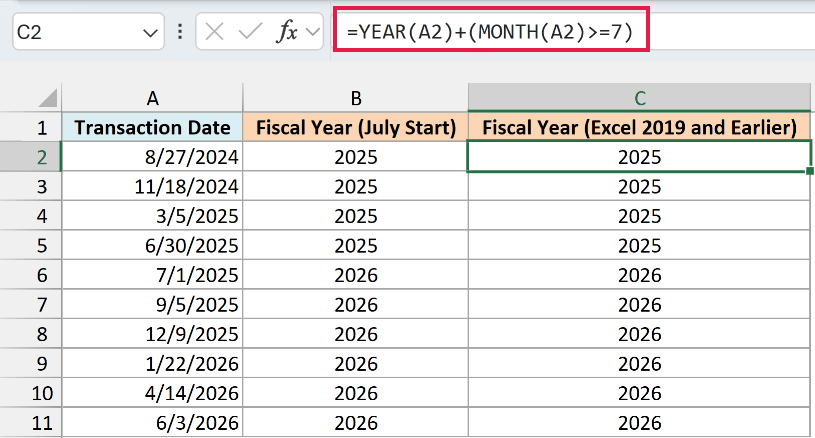Click the Select All corner triangle
Screen dimensions: 815x438
click(48, 98)
